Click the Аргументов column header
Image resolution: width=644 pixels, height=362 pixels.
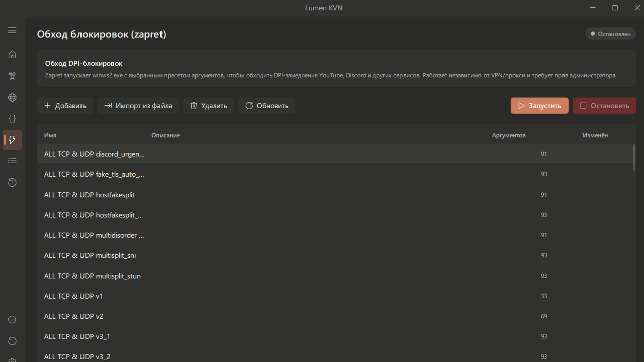509,135
